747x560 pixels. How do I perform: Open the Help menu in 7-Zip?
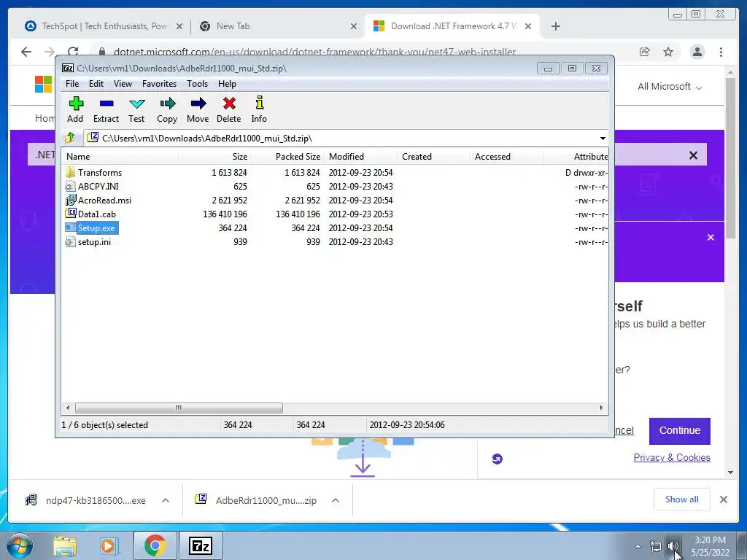[x=228, y=84]
